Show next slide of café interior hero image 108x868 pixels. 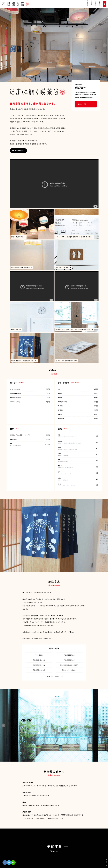[x=105, y=45]
